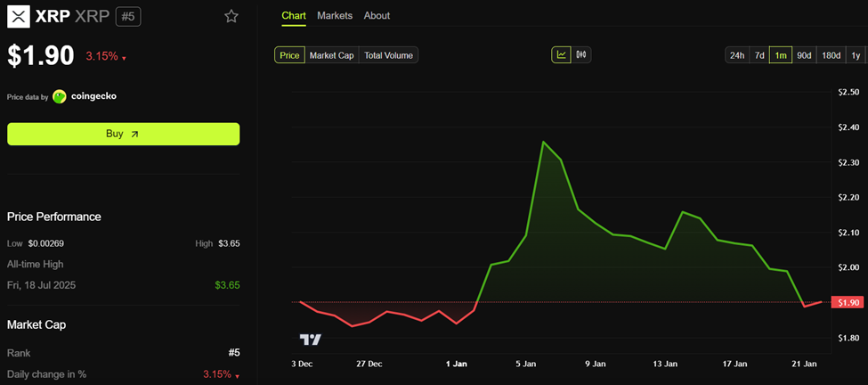Click the CoinGecko logo icon
The height and width of the screenshot is (385, 868).
click(x=60, y=96)
